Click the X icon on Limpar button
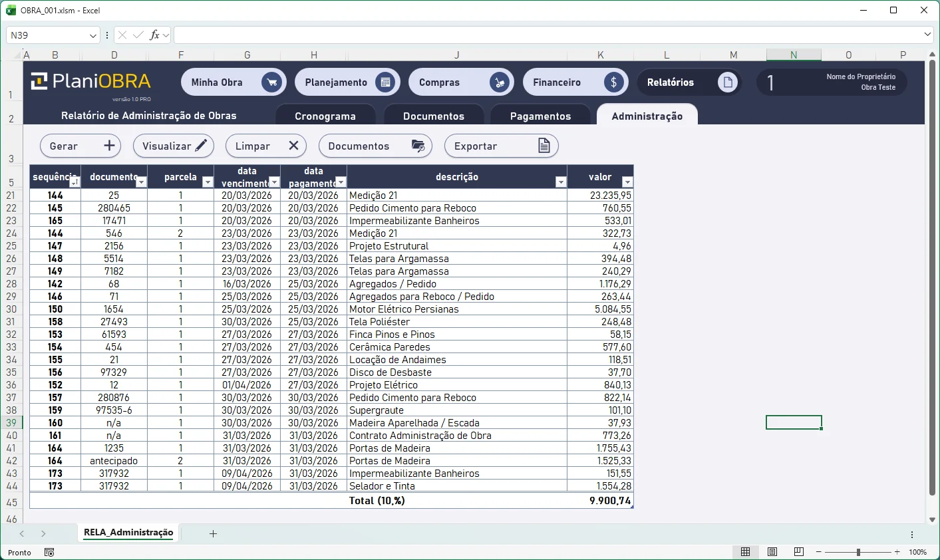This screenshot has height=560, width=940. [294, 146]
